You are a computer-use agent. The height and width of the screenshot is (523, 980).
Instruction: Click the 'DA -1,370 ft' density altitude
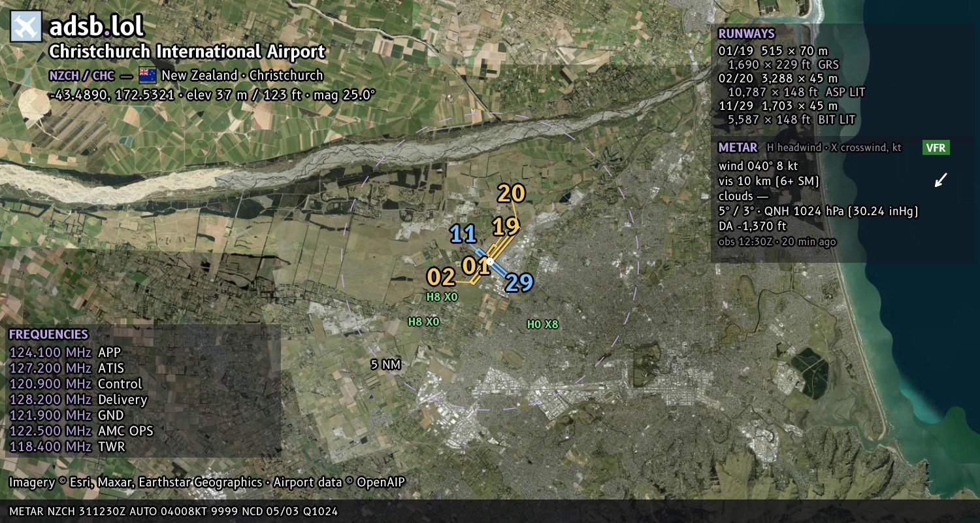[752, 227]
